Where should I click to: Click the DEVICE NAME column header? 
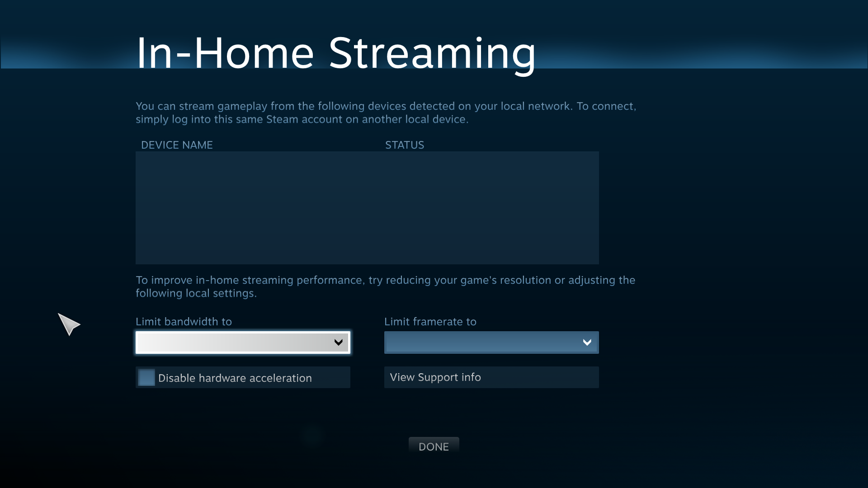tap(177, 145)
